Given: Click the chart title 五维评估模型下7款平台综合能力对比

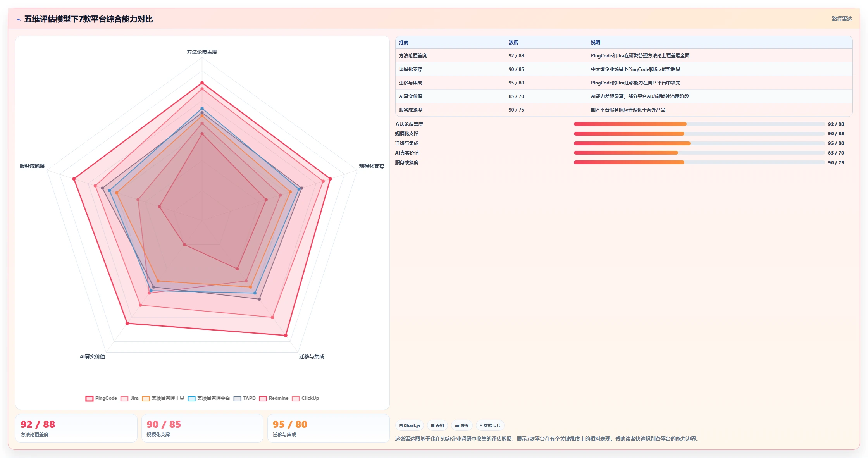Looking at the screenshot, I should click(88, 19).
